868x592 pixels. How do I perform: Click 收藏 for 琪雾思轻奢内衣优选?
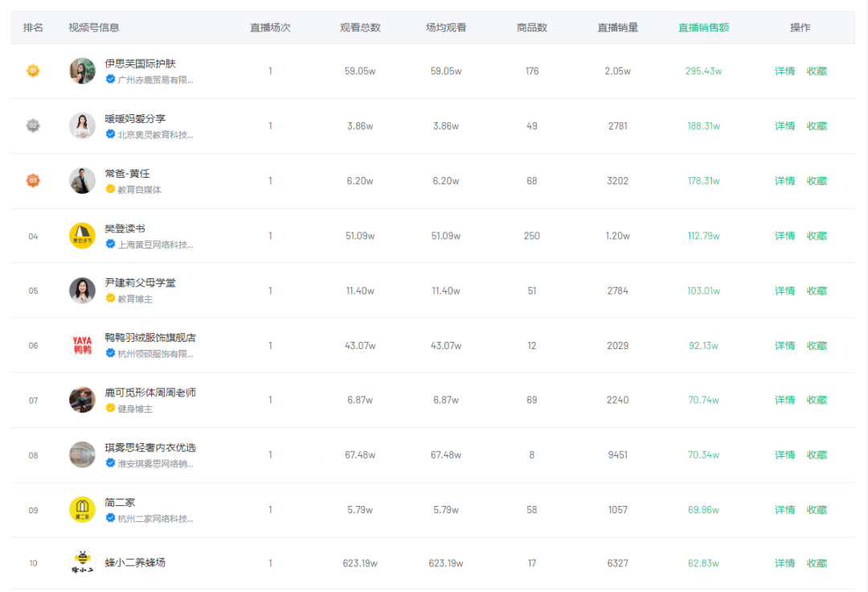click(x=817, y=454)
